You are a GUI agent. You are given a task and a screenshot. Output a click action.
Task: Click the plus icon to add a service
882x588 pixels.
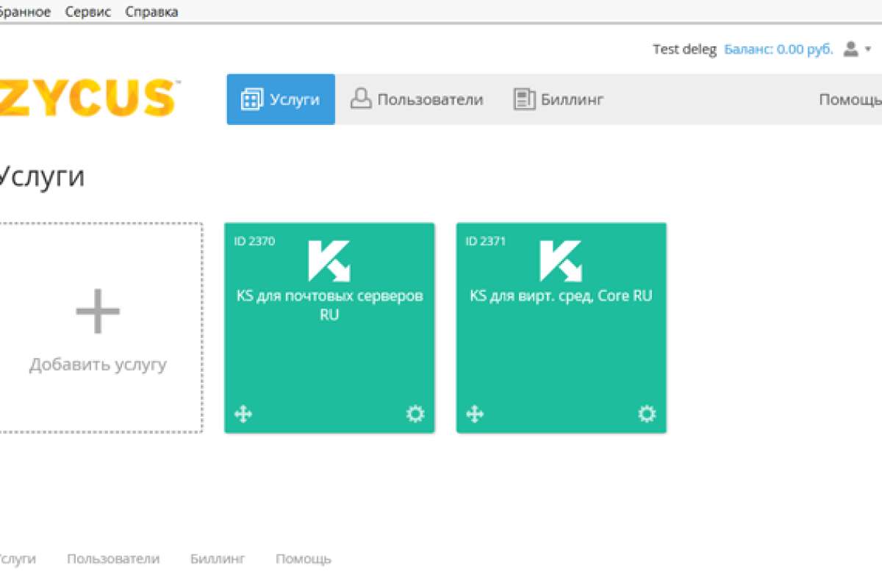point(98,312)
